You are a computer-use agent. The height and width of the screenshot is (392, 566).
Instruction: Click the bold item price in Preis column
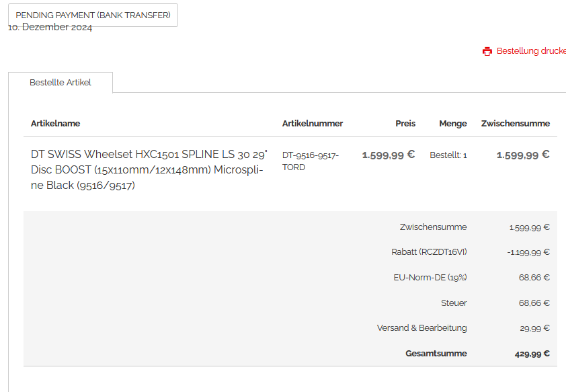(x=389, y=155)
